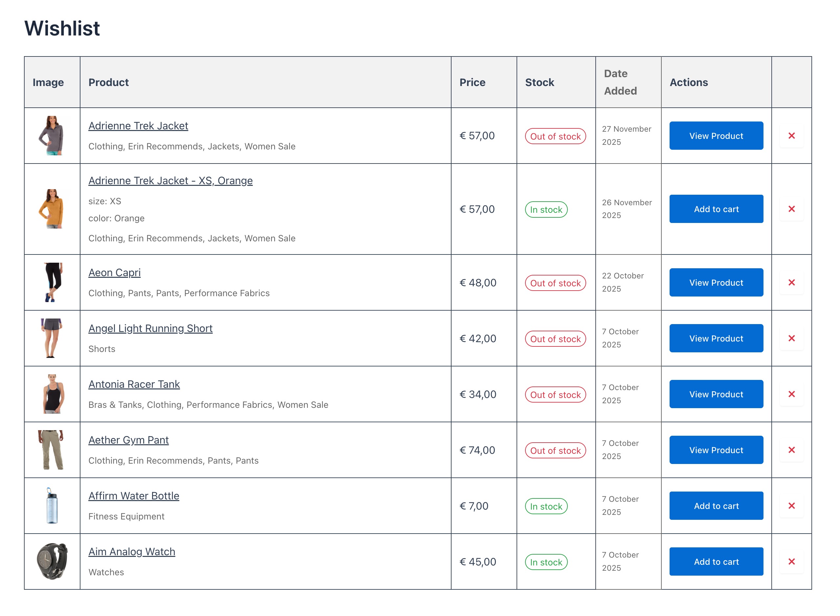Click the In stock label beside Aim Analog Watch
840x616 pixels.
[546, 562]
